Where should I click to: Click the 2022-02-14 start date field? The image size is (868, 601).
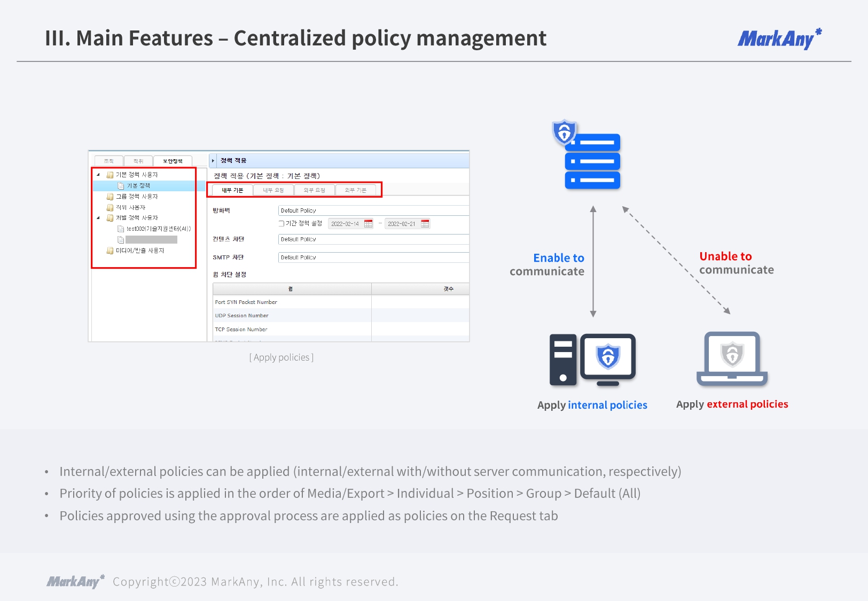pyautogui.click(x=345, y=224)
